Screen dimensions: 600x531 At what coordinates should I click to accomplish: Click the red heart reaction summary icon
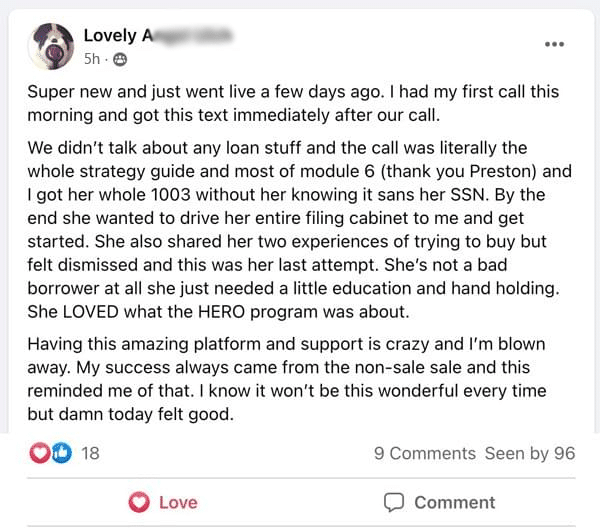pos(40,453)
